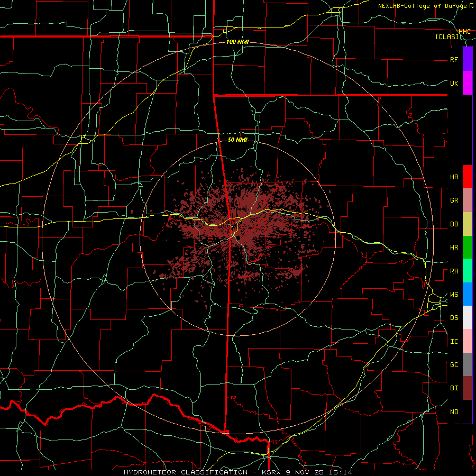Click the blue WS legend color
The width and height of the screenshot is (476, 476).
click(x=467, y=294)
